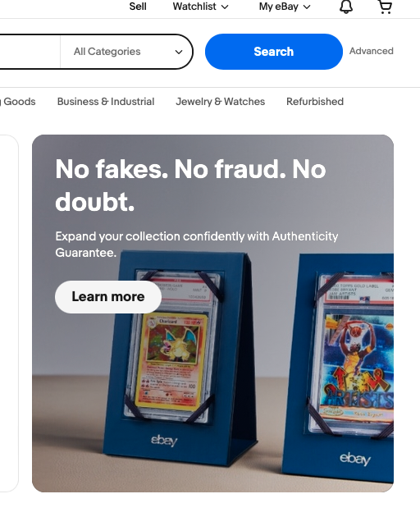
Task: Open the notifications bell icon
Action: pyautogui.click(x=346, y=7)
